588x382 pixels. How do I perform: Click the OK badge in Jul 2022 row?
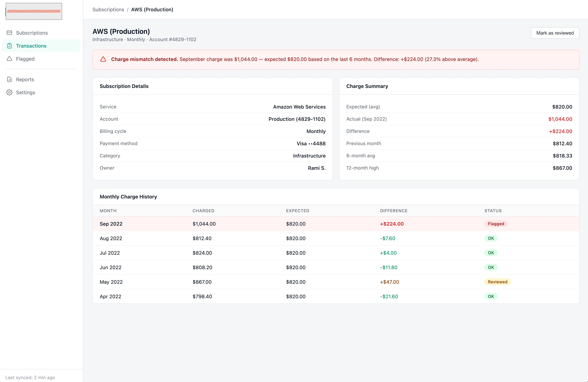(x=491, y=253)
